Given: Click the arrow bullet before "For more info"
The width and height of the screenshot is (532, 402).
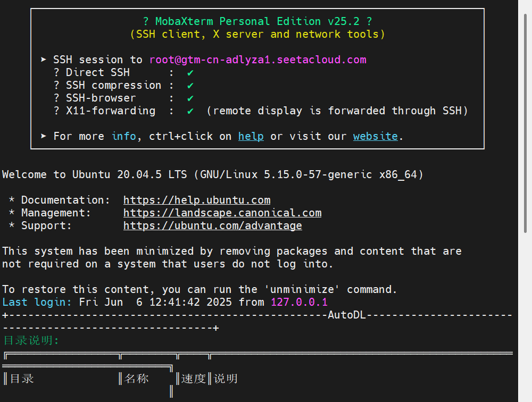Looking at the screenshot, I should pos(44,136).
